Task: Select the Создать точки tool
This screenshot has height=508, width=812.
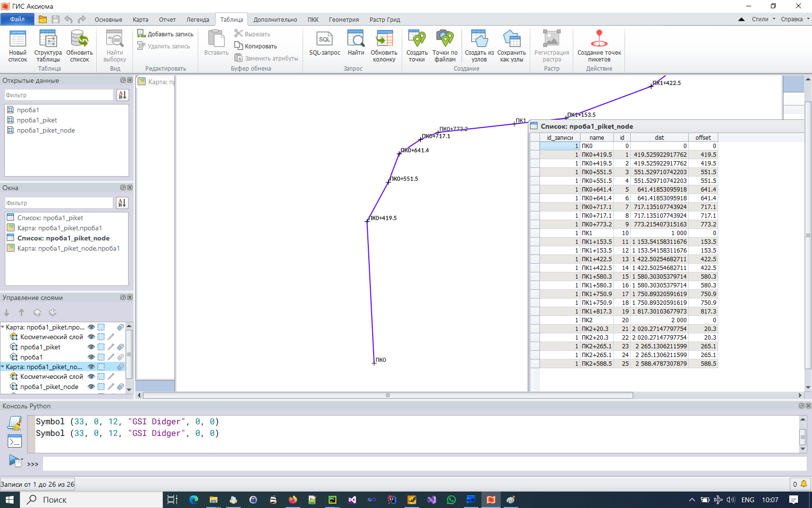Action: 417,44
